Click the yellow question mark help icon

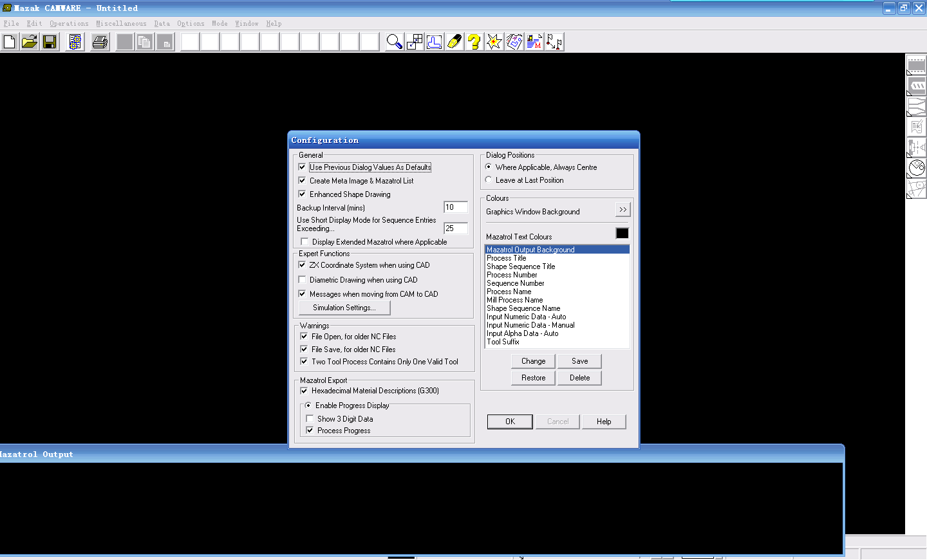pyautogui.click(x=474, y=42)
